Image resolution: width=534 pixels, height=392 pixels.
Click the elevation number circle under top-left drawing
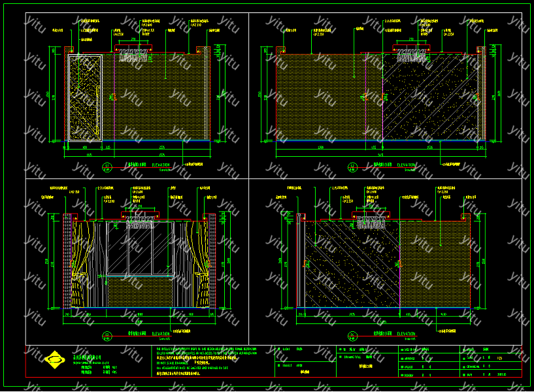tap(107, 167)
